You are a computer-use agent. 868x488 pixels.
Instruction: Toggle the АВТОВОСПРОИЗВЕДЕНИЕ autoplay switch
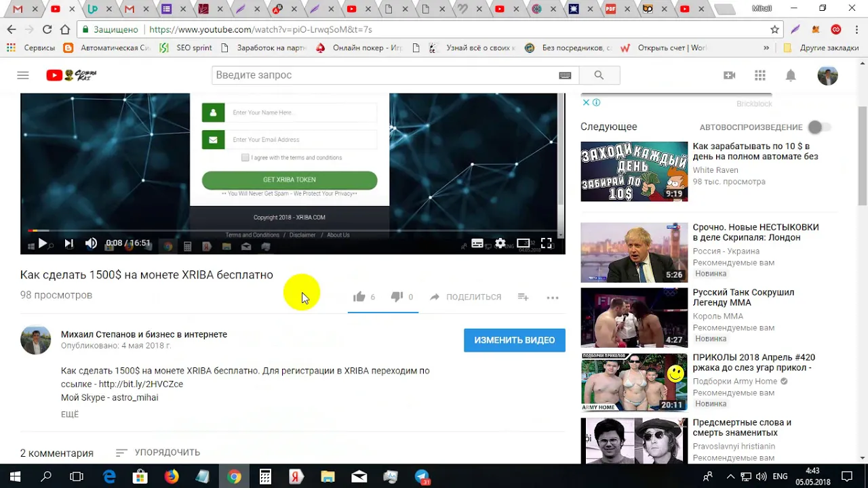click(819, 127)
